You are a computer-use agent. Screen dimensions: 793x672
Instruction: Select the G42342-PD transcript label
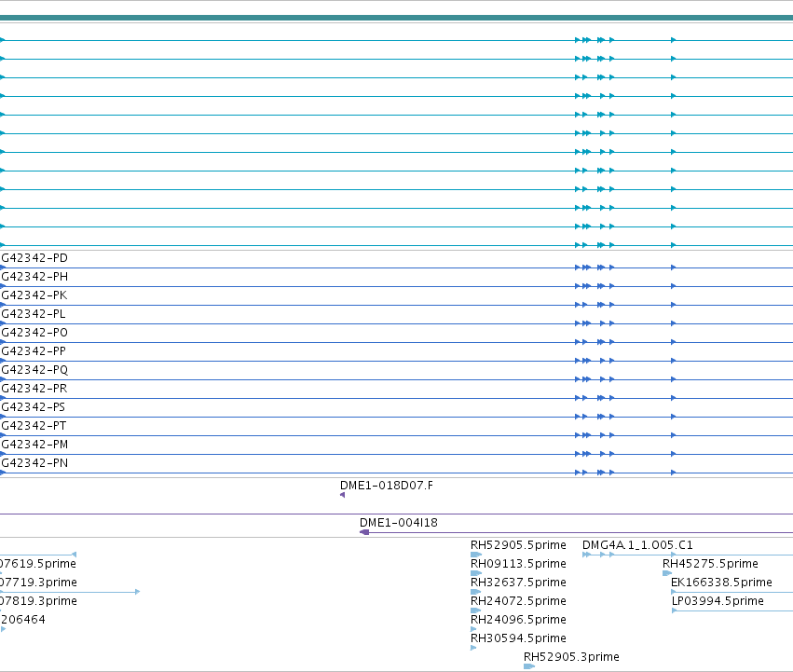(x=34, y=258)
